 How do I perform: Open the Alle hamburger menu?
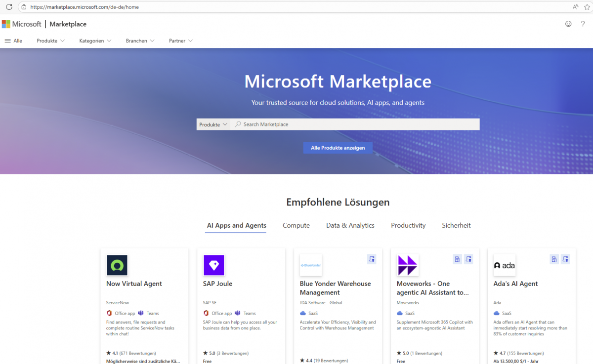[x=13, y=41]
